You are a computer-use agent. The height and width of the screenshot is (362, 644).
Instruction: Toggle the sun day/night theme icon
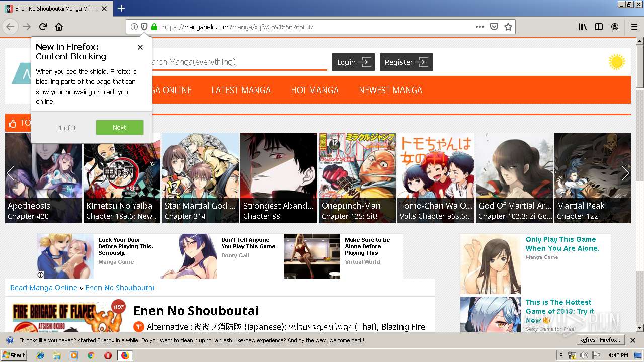tap(616, 62)
